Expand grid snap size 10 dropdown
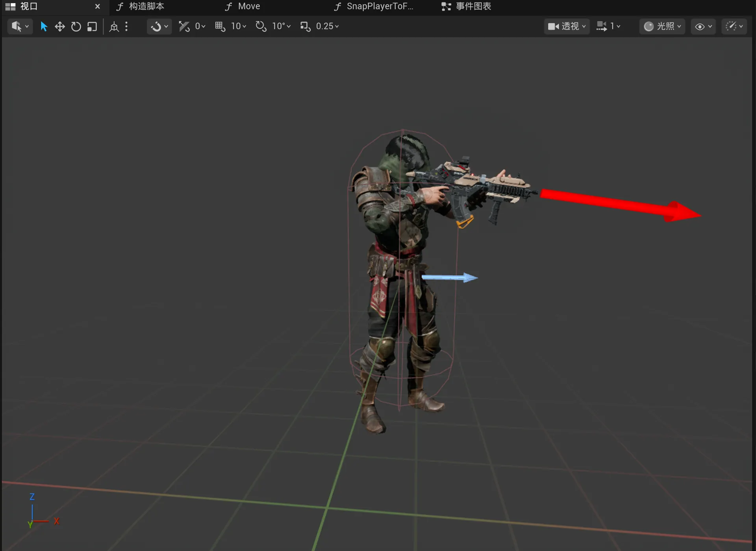This screenshot has width=756, height=551. (x=239, y=26)
